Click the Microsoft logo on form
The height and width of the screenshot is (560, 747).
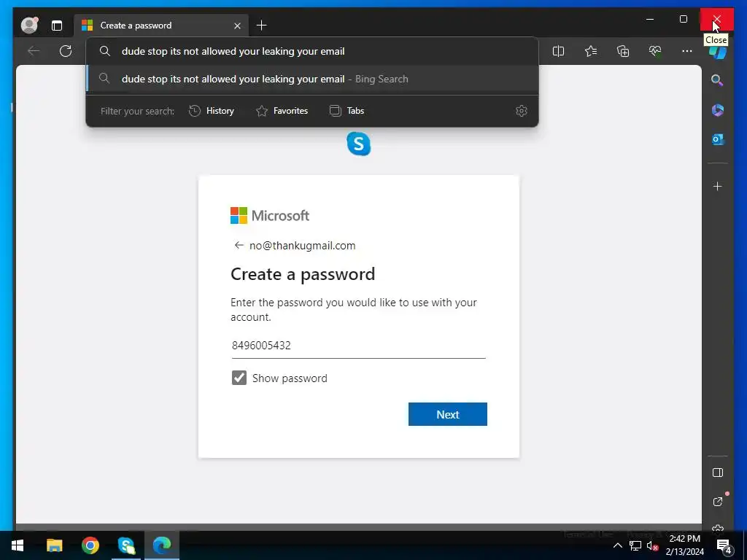click(x=270, y=215)
